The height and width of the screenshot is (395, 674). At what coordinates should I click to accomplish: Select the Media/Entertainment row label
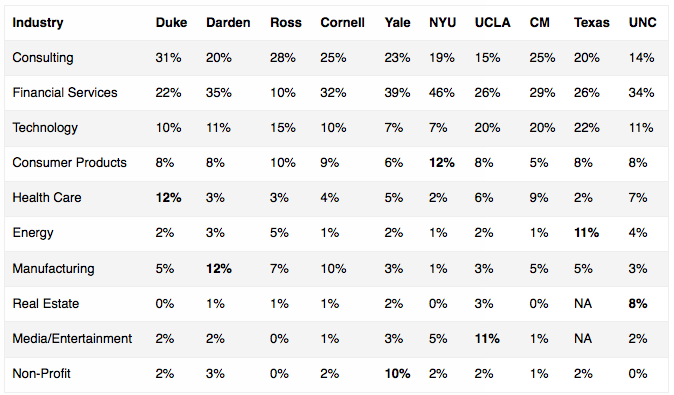pyautogui.click(x=72, y=339)
